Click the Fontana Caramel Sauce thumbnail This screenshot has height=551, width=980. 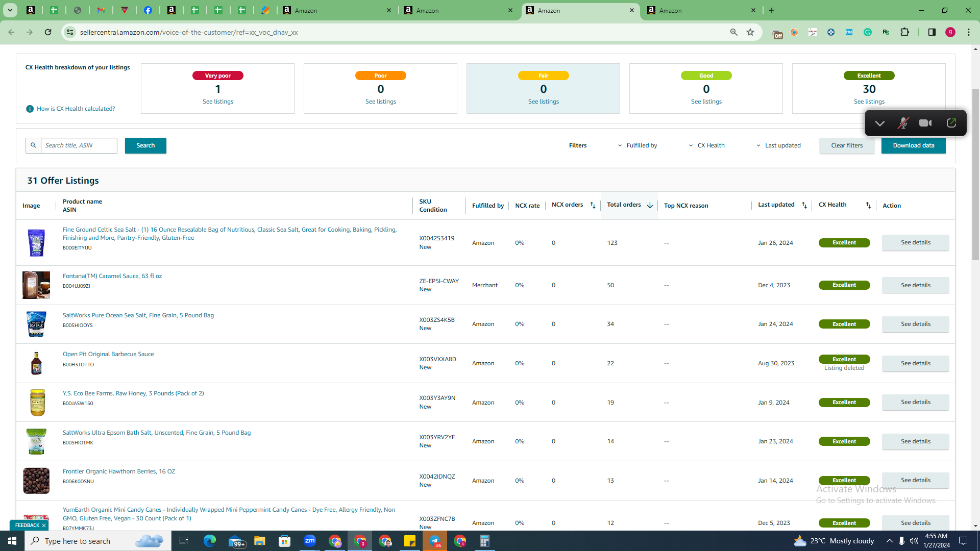(36, 285)
